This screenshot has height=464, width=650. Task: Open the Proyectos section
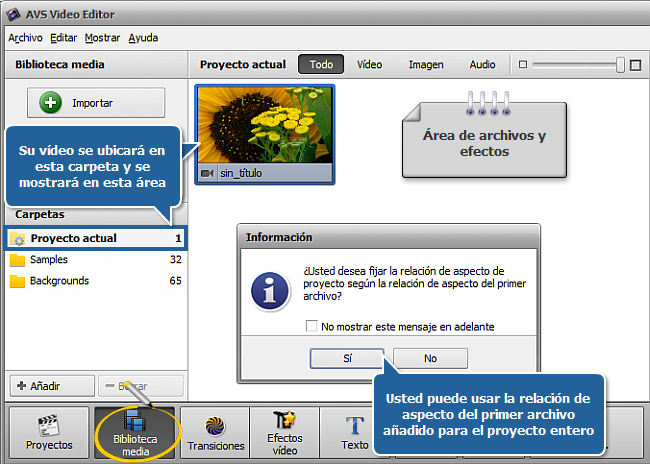(x=49, y=432)
